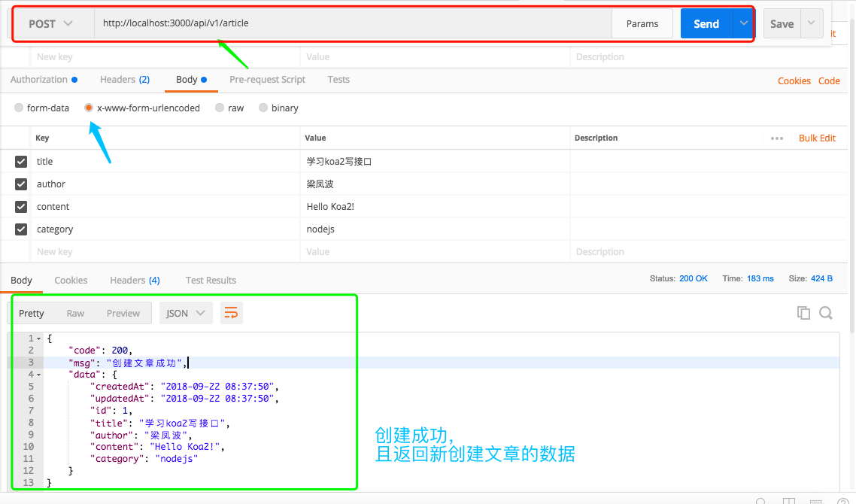The image size is (856, 504).
Task: Switch to response Body tab
Action: (x=21, y=280)
